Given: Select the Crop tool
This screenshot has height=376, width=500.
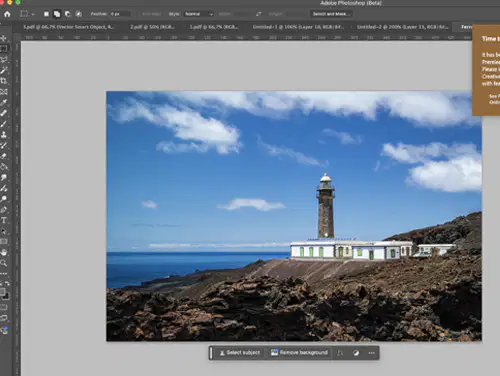Looking at the screenshot, I should (x=4, y=81).
